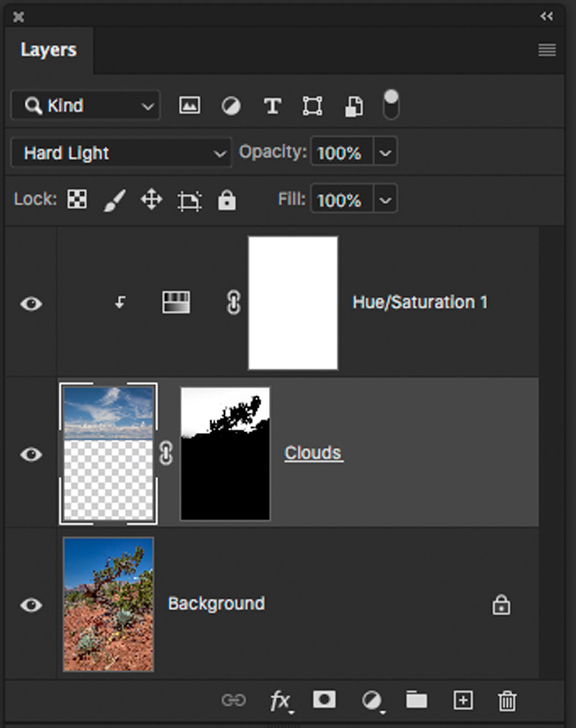Open the Hard Light blend mode dropdown
This screenshot has height=728, width=576.
(x=121, y=153)
